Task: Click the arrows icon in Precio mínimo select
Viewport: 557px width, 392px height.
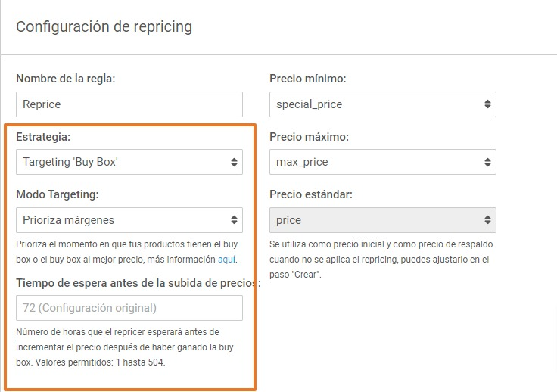Action: [487, 104]
